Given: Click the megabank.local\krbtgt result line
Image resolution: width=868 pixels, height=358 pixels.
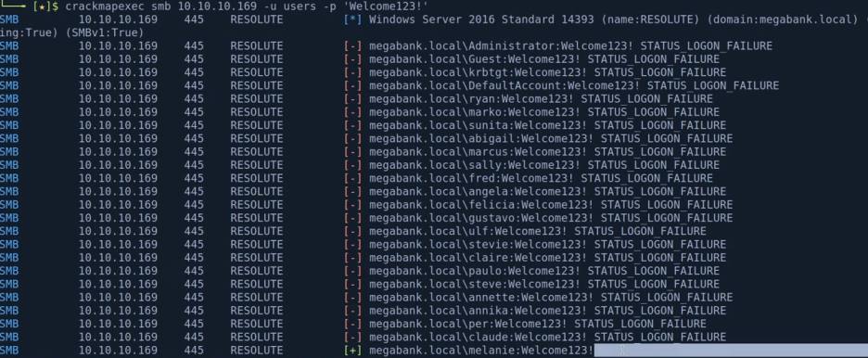Looking at the screenshot, I should point(547,72).
